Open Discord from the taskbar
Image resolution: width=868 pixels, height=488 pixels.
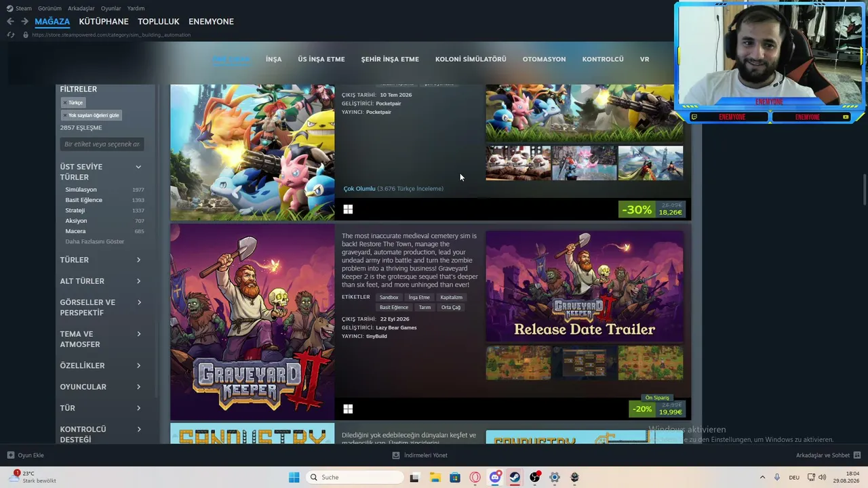(x=495, y=477)
